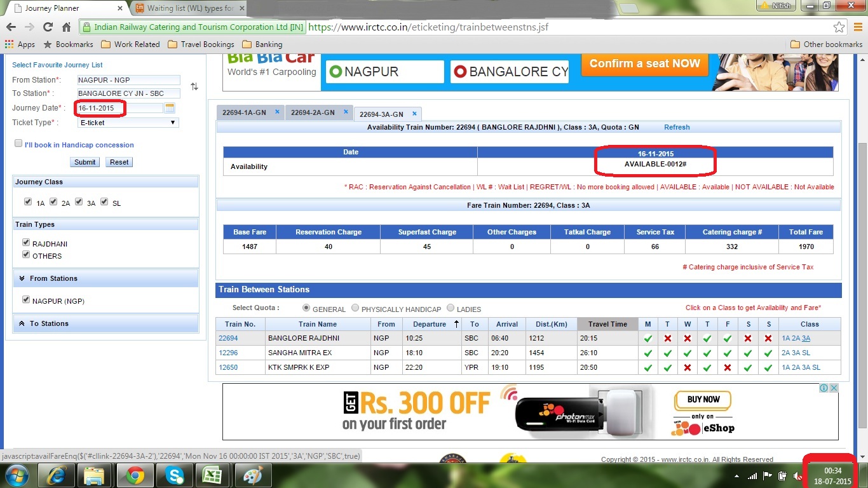Open the Ticket Type dropdown
The height and width of the screenshot is (488, 868).
click(128, 123)
